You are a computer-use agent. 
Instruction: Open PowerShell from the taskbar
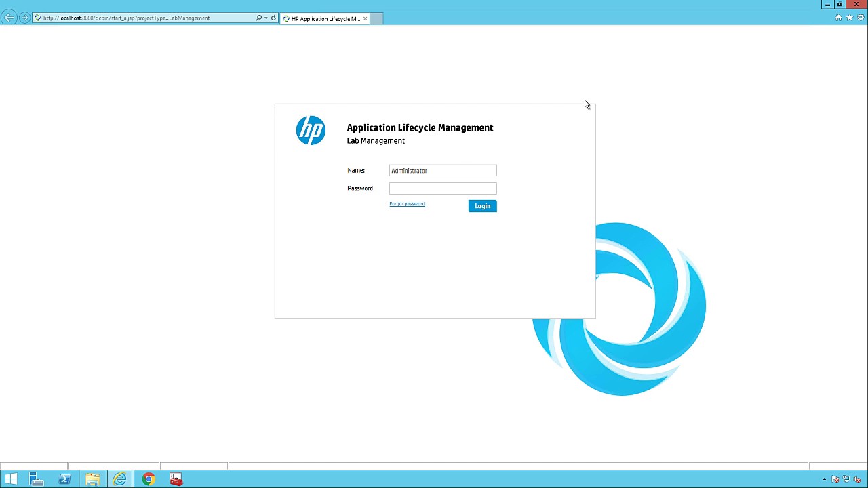coord(64,479)
